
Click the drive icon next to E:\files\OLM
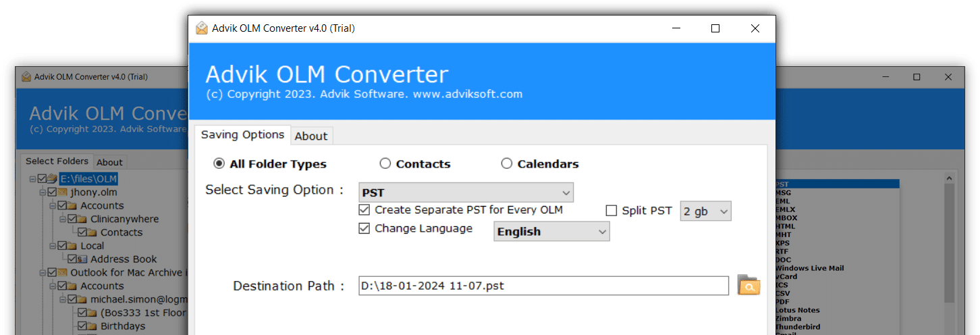click(53, 179)
